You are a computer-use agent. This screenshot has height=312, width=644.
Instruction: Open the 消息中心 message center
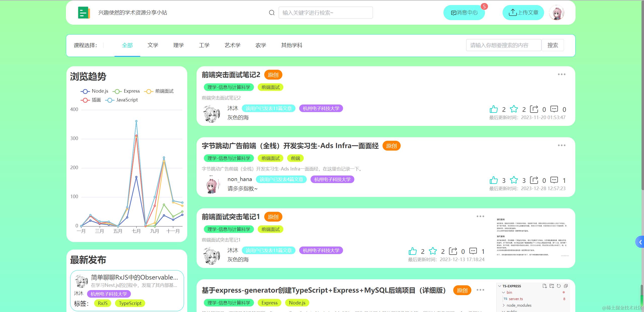tap(464, 13)
